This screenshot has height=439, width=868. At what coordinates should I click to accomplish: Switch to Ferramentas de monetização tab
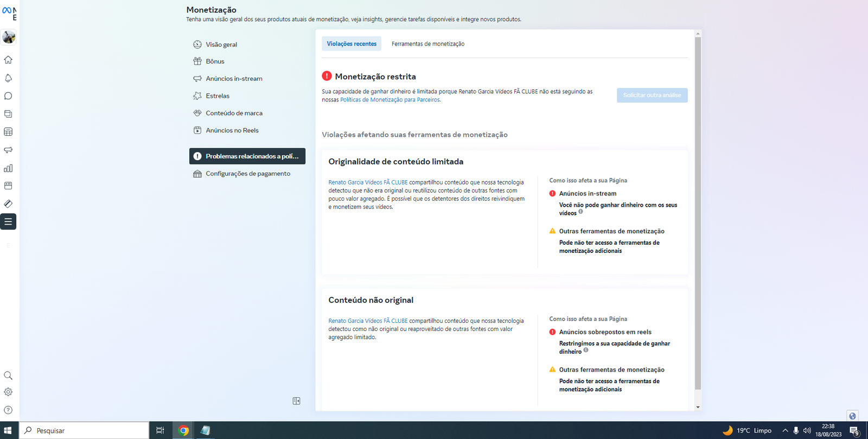tap(428, 44)
